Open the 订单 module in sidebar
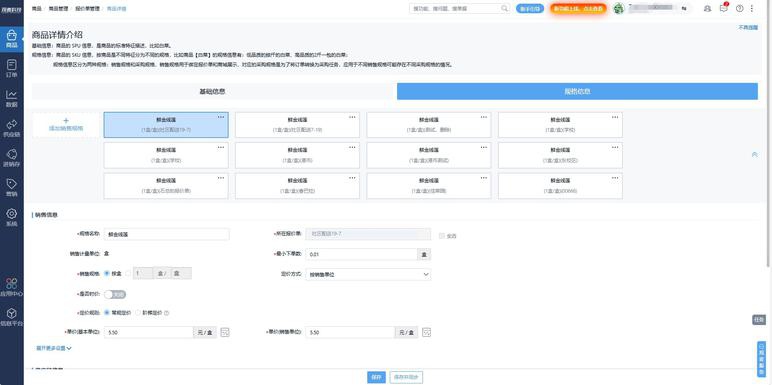The image size is (772, 385). pos(12,68)
